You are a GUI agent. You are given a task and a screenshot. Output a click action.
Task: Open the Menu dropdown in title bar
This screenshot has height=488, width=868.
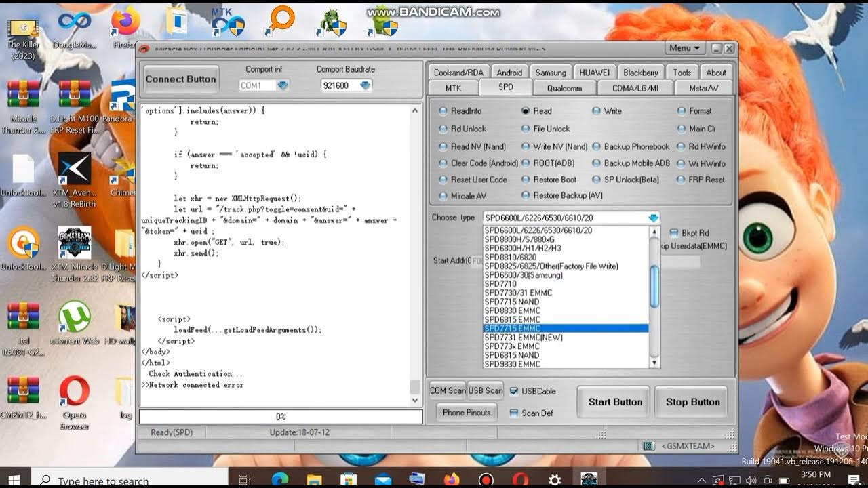pyautogui.click(x=686, y=48)
